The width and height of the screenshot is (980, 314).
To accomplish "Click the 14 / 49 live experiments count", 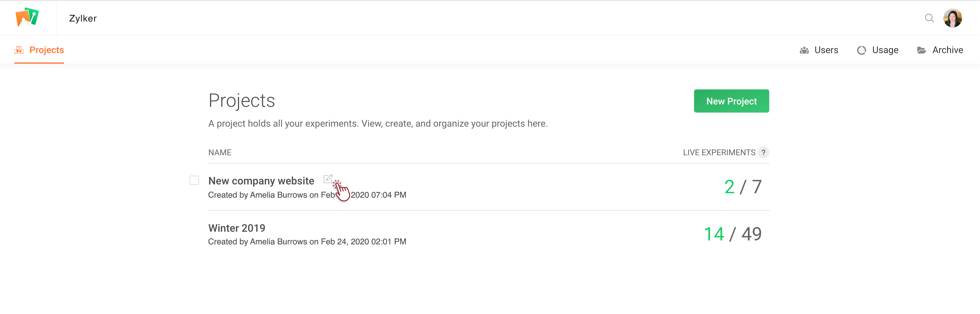I will (x=732, y=234).
